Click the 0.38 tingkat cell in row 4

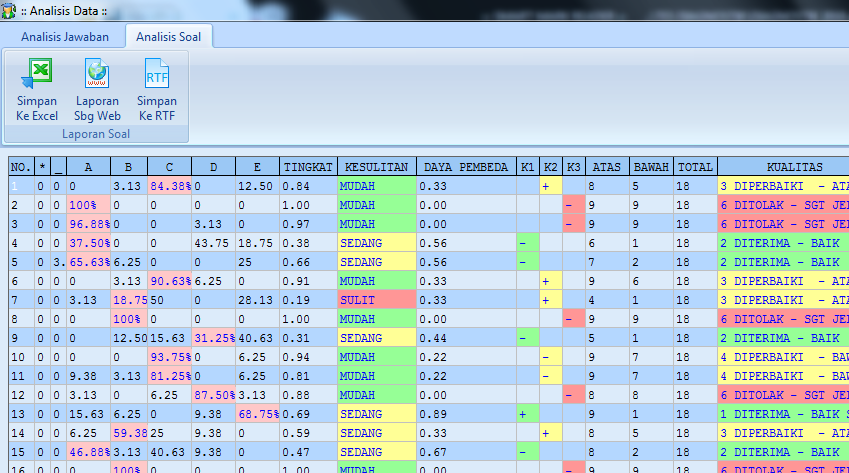tap(308, 243)
